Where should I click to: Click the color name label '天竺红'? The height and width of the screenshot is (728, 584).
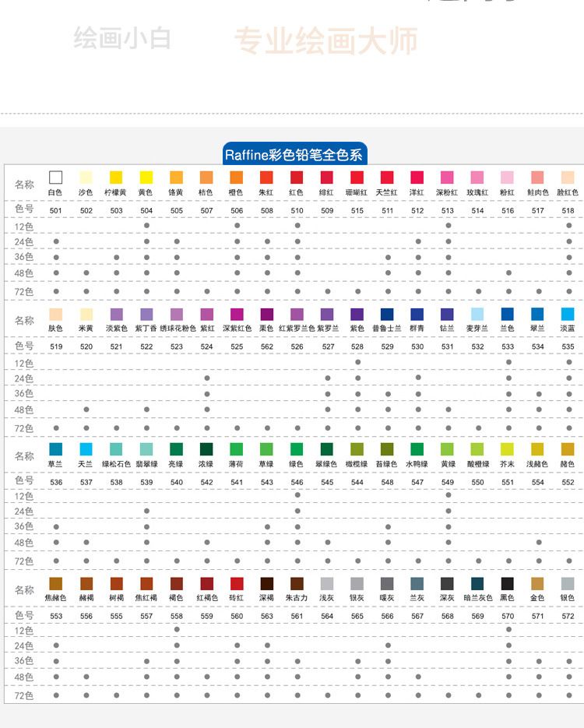click(x=387, y=192)
